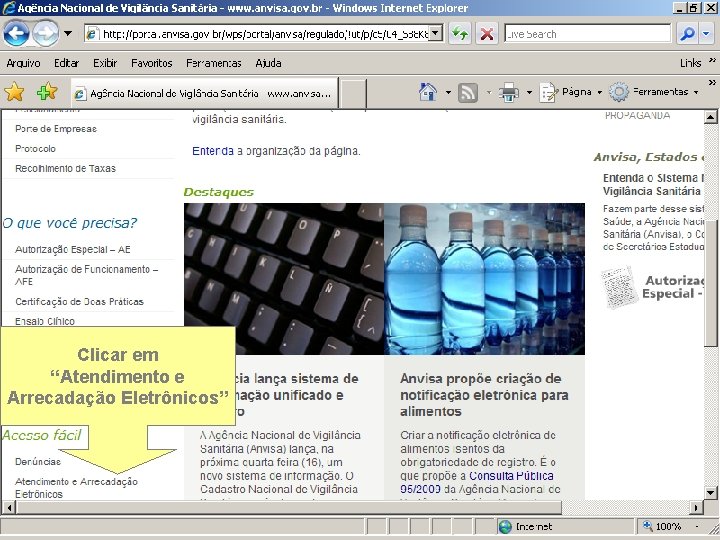Click the RSS feeds icon

click(x=467, y=92)
